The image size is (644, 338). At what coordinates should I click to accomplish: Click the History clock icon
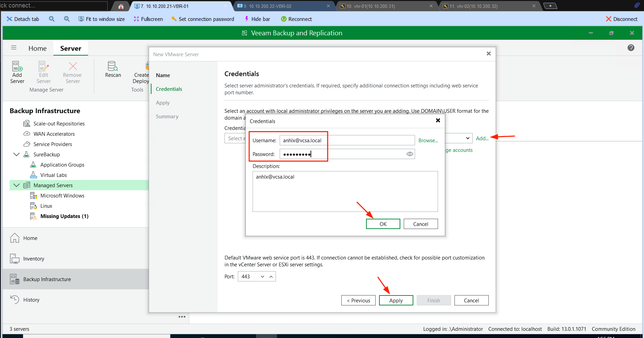point(15,300)
